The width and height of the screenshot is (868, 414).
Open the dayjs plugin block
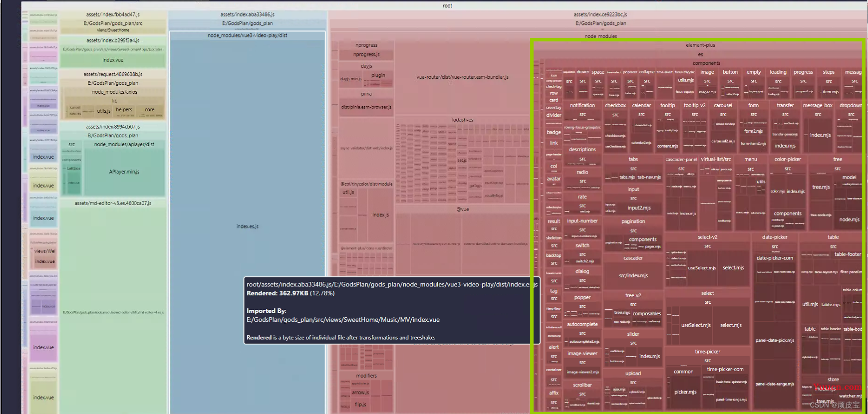click(x=378, y=75)
